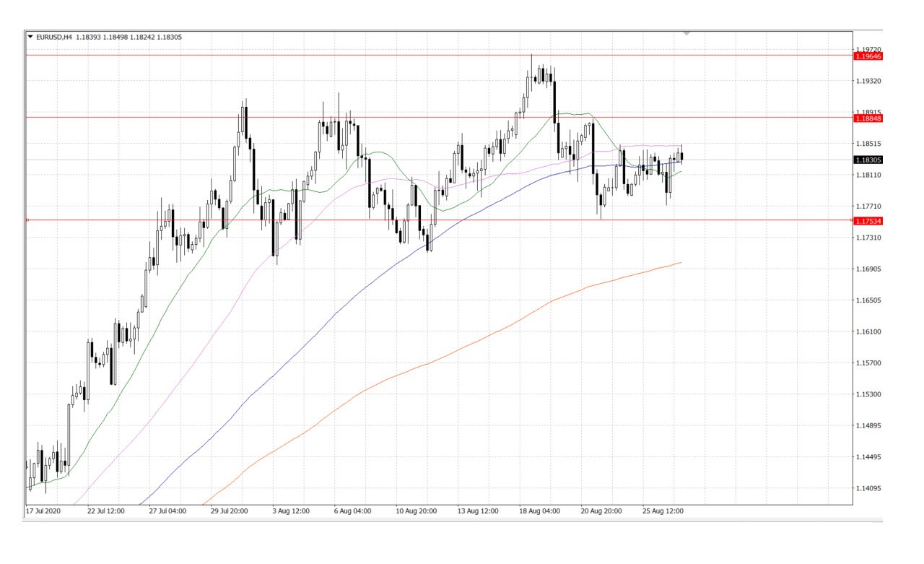Click the last candlestick on the chart
The width and height of the screenshot is (924, 564).
click(x=682, y=155)
